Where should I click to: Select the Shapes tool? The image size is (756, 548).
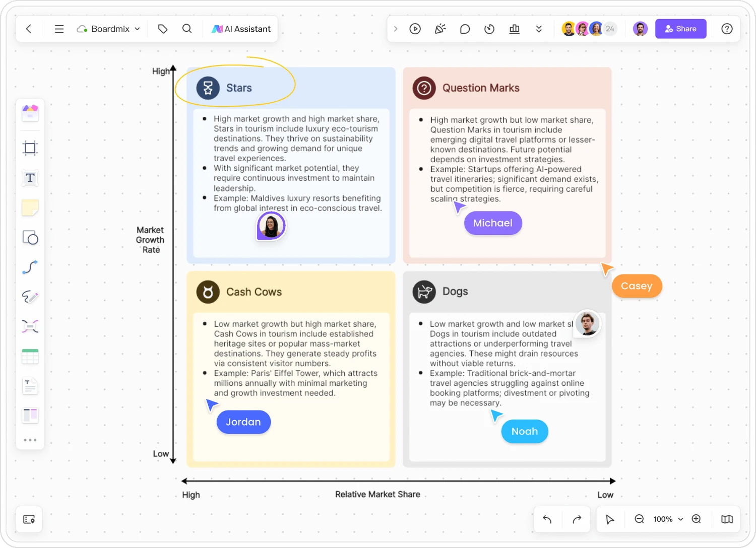tap(30, 237)
